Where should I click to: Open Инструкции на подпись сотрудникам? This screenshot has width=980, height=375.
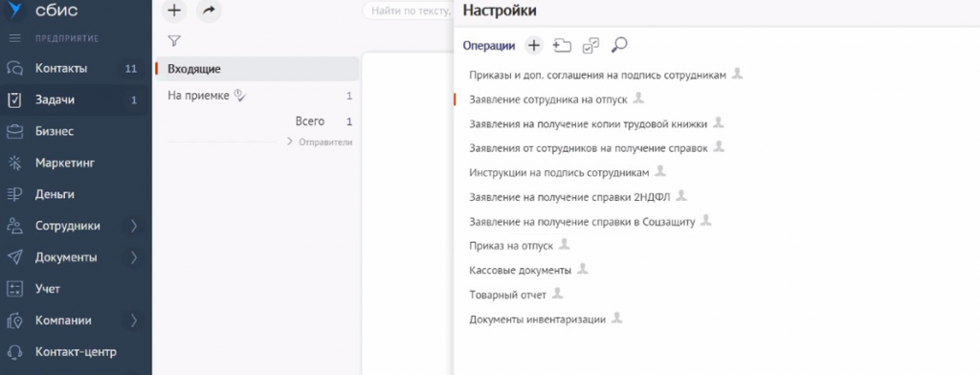[559, 172]
